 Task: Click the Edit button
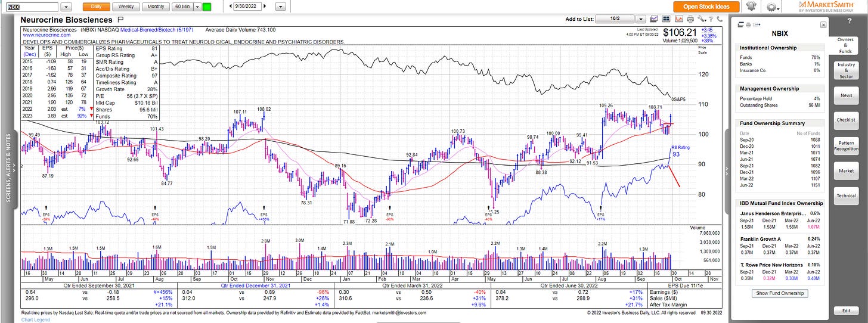[x=846, y=310]
